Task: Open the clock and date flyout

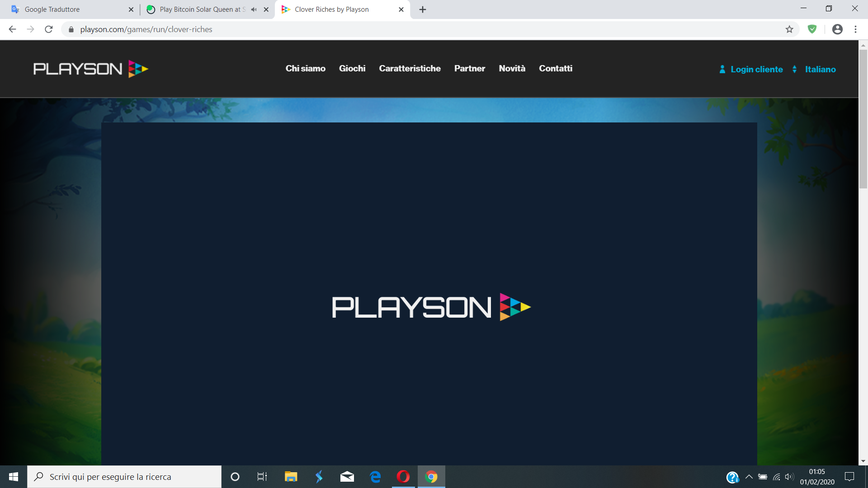Action: click(817, 477)
